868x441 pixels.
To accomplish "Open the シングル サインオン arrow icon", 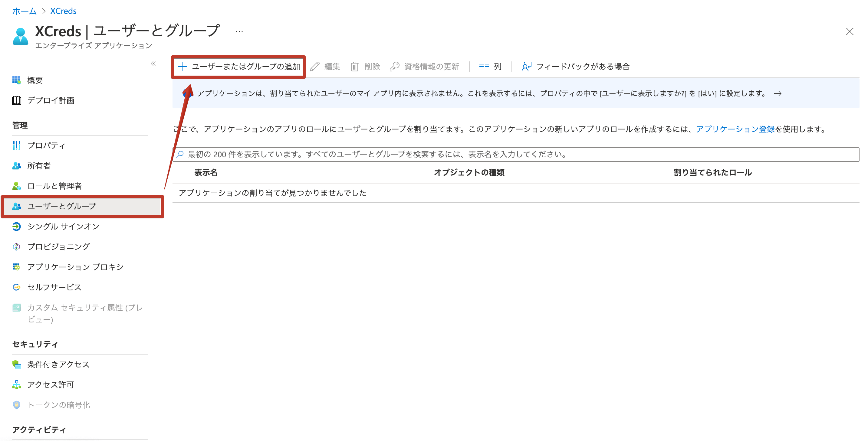I will (x=17, y=227).
